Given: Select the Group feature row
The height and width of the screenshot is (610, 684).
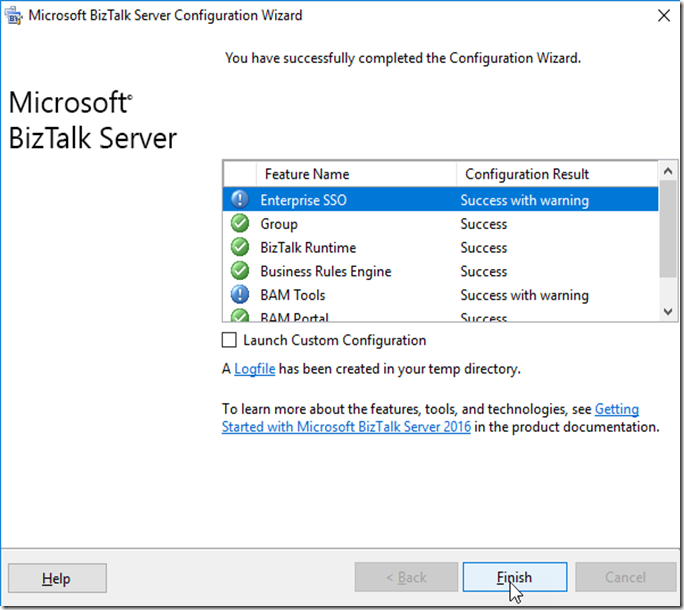Looking at the screenshot, I should pyautogui.click(x=440, y=223).
